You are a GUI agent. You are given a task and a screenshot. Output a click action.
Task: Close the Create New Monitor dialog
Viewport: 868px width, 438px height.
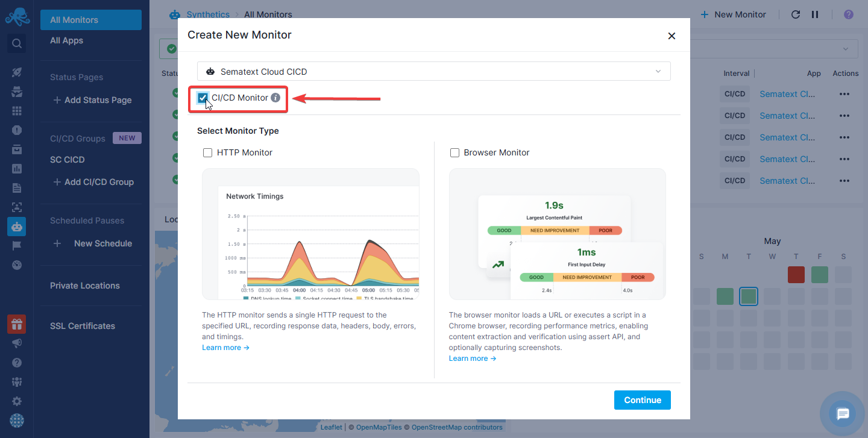click(x=671, y=36)
